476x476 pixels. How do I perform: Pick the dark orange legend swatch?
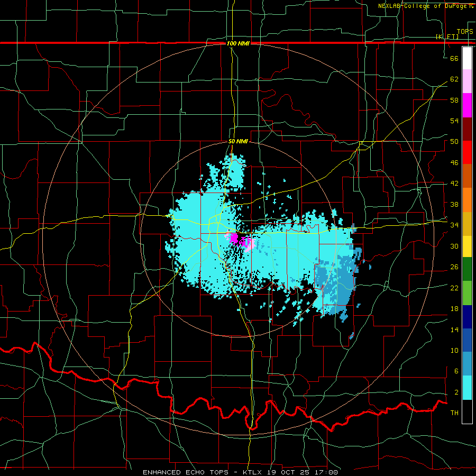[467, 176]
